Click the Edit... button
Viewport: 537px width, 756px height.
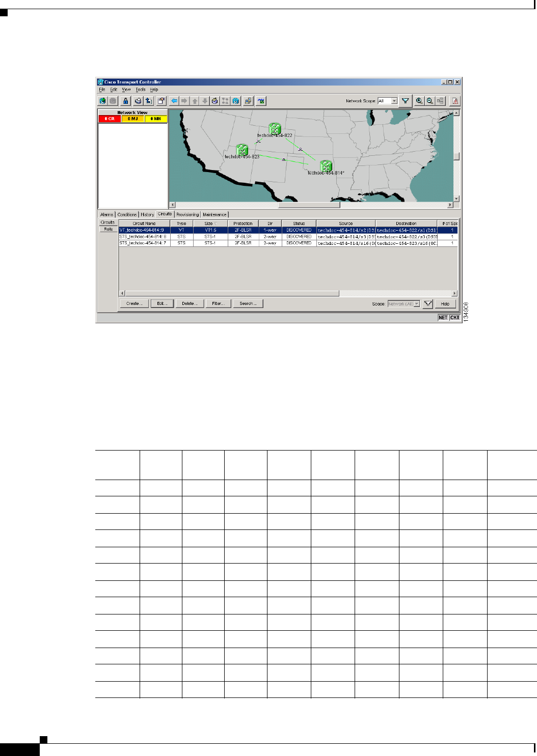[162, 303]
